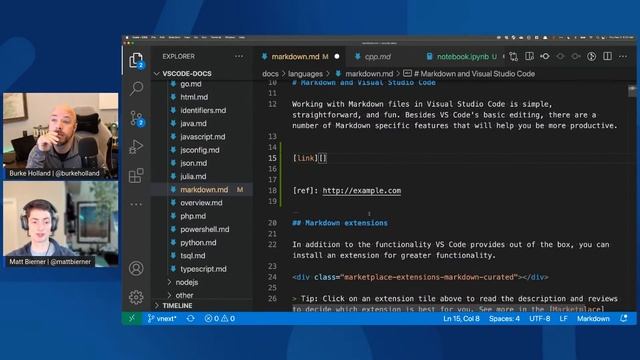Open the Manage gear icon
The image size is (640, 360).
coord(136,297)
